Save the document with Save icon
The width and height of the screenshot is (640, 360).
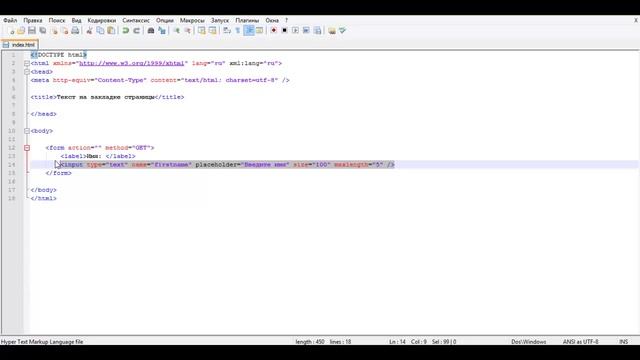point(32,31)
